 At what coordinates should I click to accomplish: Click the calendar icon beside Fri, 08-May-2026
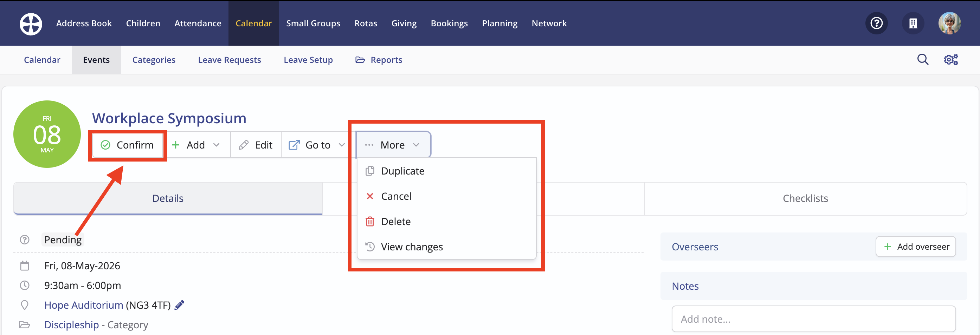point(25,265)
